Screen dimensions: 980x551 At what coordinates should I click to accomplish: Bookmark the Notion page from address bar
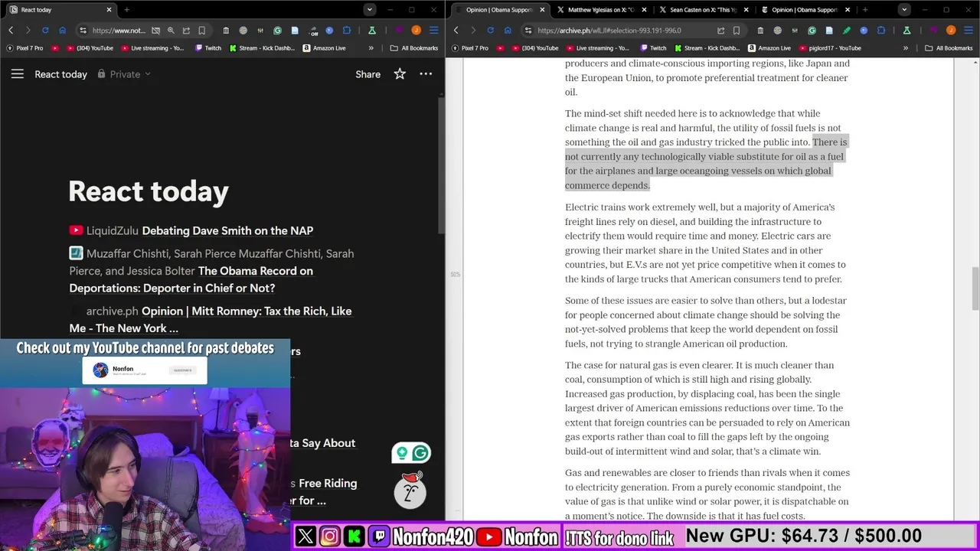pos(201,31)
